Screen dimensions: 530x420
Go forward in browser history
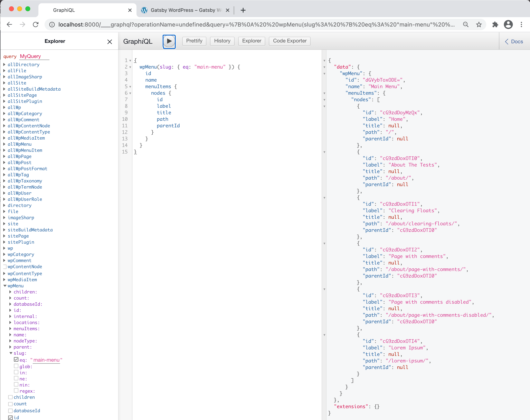coord(22,24)
